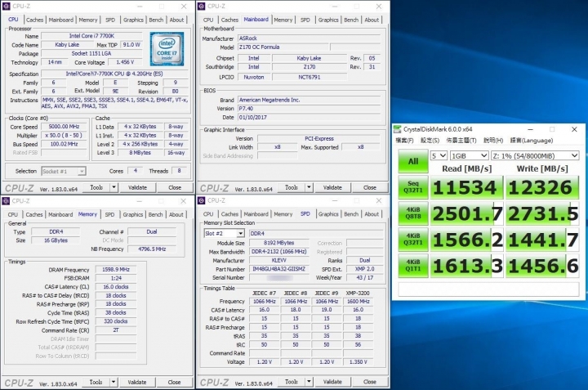Click CPU-Z app icon in Mainboard window

point(201,7)
